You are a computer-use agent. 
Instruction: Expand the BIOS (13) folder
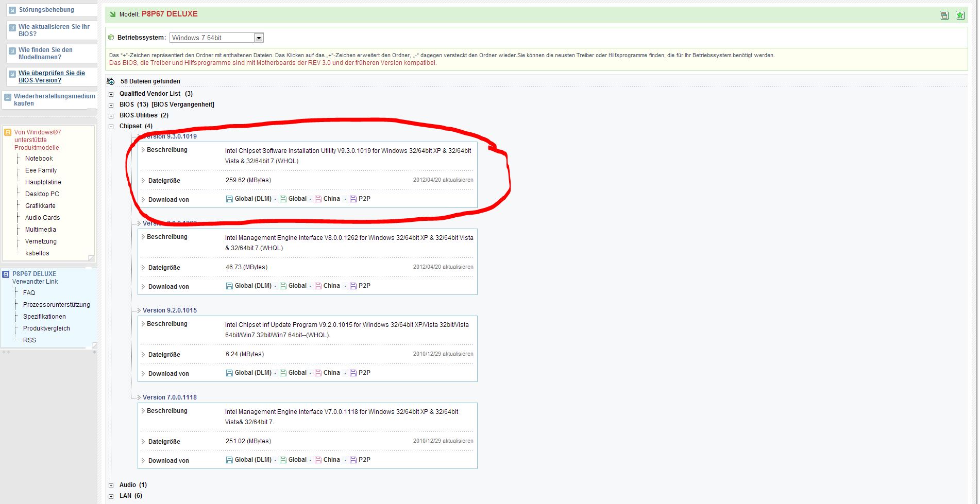point(111,105)
